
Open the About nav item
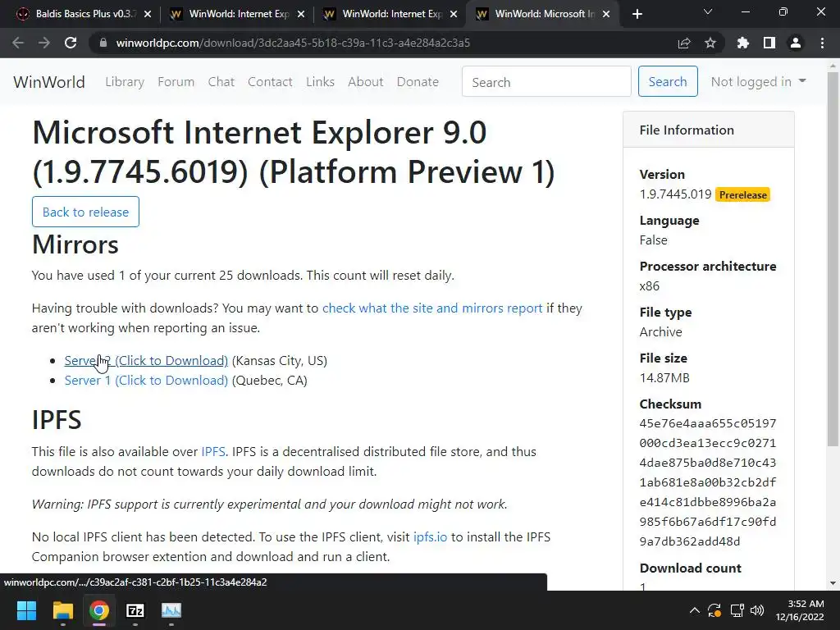coord(366,82)
